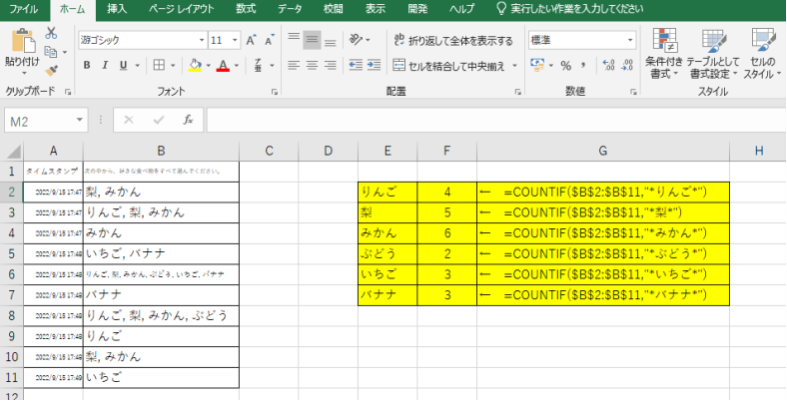
Task: Open underline style dropdown arrow
Action: coord(137,66)
